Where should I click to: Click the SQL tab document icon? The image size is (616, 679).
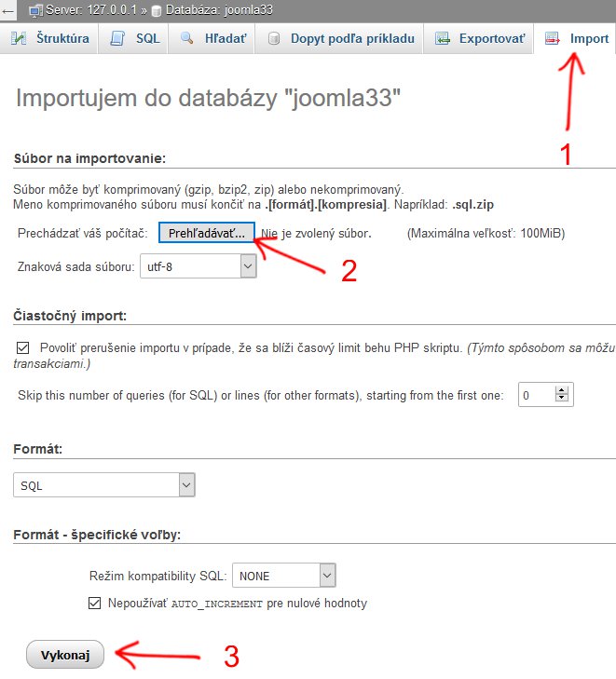point(117,38)
